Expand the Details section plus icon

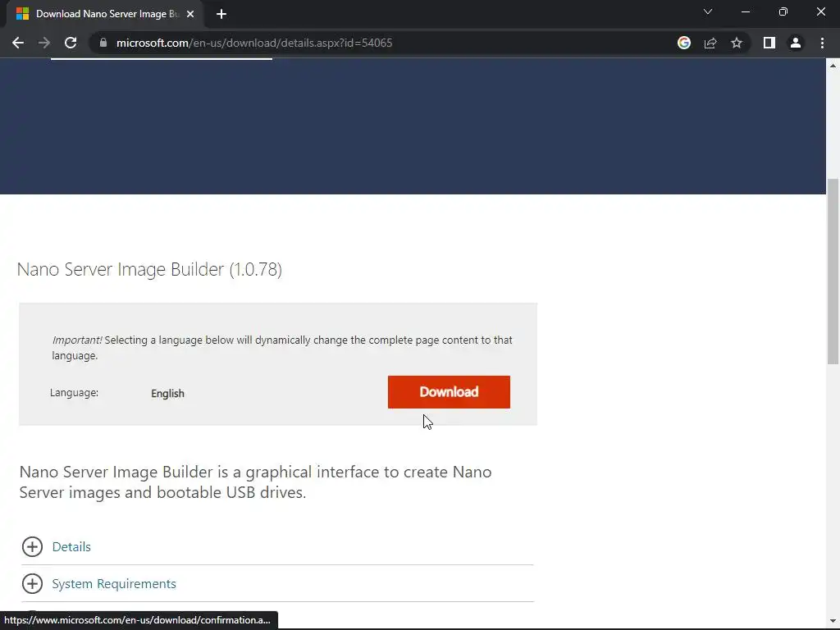(x=32, y=546)
